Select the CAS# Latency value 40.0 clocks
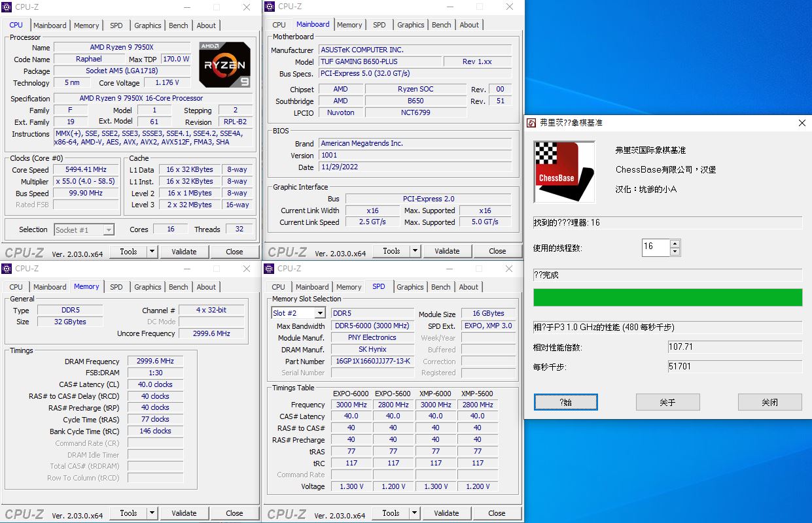This screenshot has width=812, height=523. click(155, 384)
